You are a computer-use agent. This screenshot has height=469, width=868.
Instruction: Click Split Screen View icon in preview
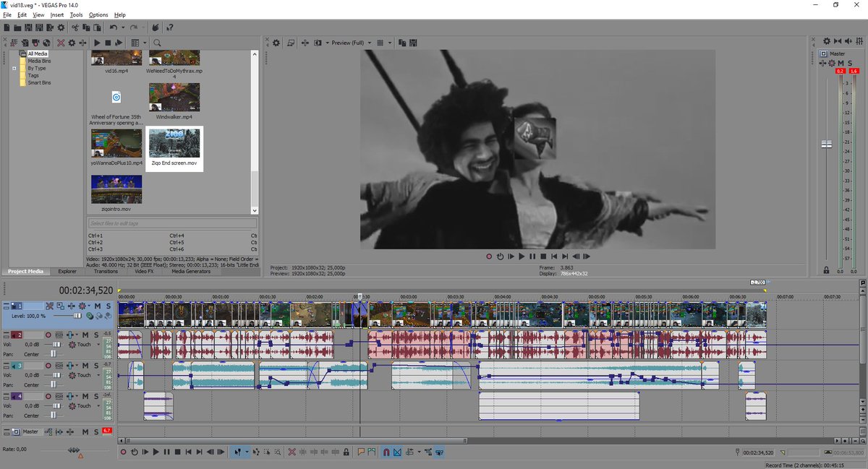pos(318,43)
